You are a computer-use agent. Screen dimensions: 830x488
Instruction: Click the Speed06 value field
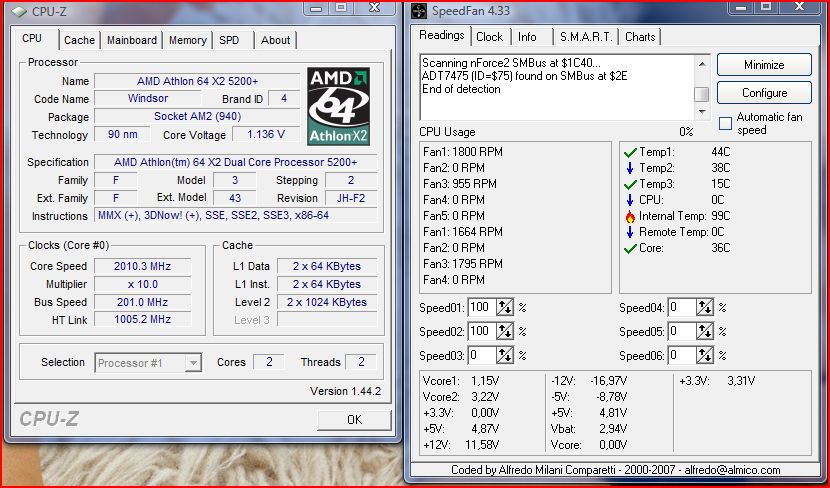click(682, 355)
